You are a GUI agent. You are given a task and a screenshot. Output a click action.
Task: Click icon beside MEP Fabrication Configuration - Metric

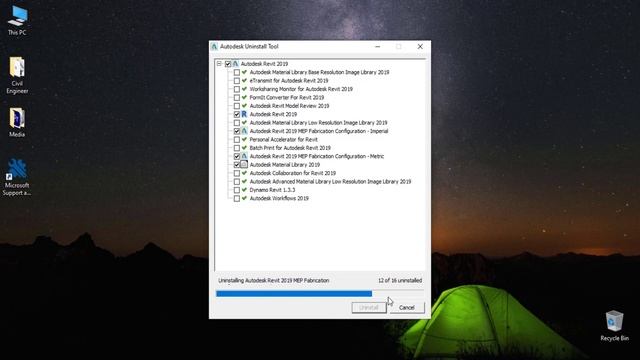click(244, 156)
